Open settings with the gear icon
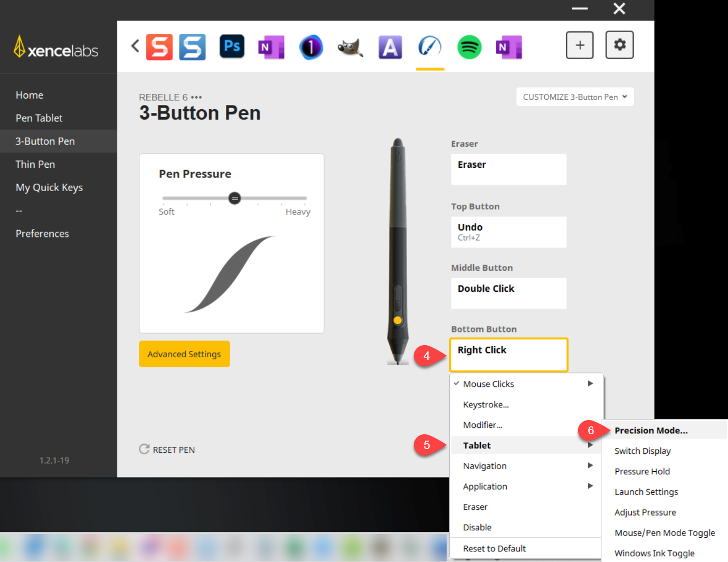Image resolution: width=728 pixels, height=562 pixels. [x=620, y=45]
